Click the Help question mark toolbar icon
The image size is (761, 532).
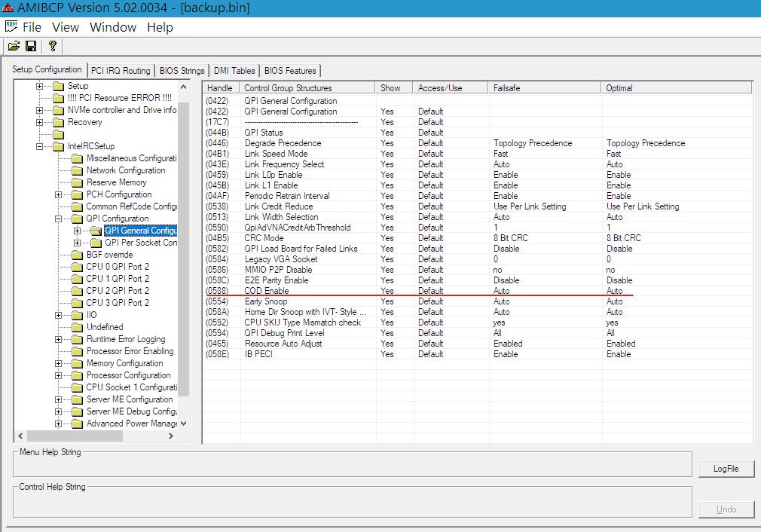pos(53,46)
